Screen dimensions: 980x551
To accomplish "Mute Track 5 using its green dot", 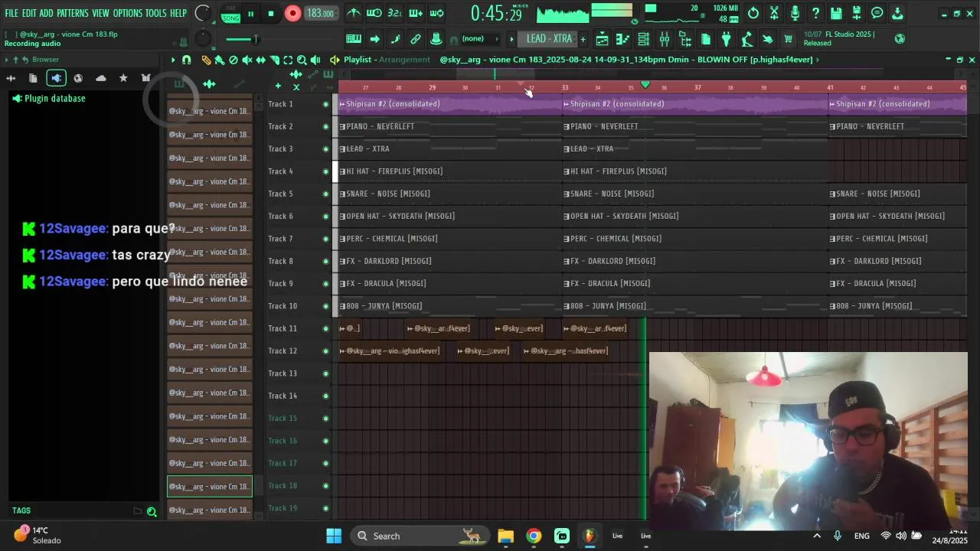I will (325, 194).
